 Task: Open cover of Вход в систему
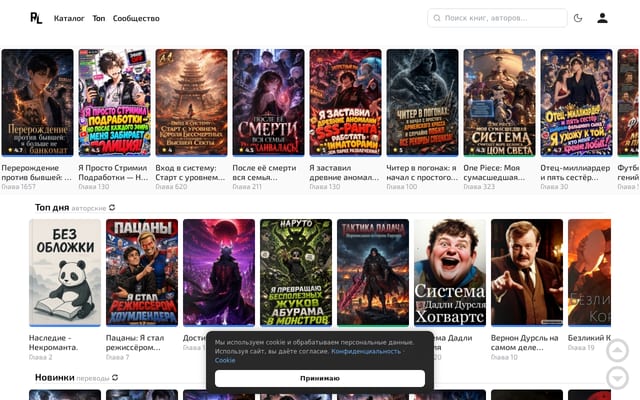[191, 102]
